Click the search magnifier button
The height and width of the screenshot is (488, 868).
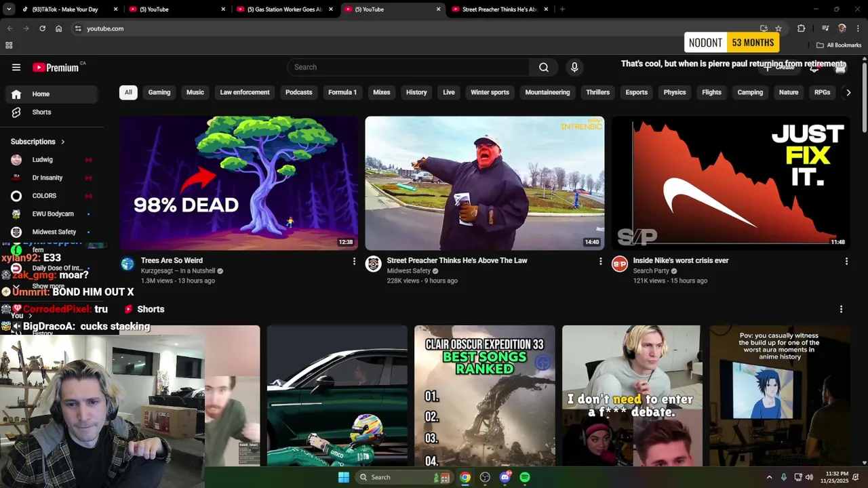[544, 67]
